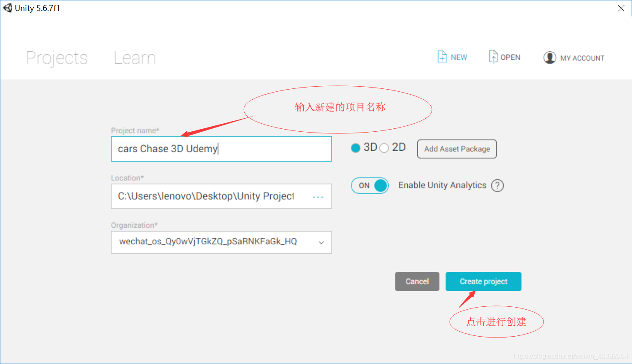The height and width of the screenshot is (364, 632).
Task: Click the Enable Unity Analytics label
Action: click(442, 186)
